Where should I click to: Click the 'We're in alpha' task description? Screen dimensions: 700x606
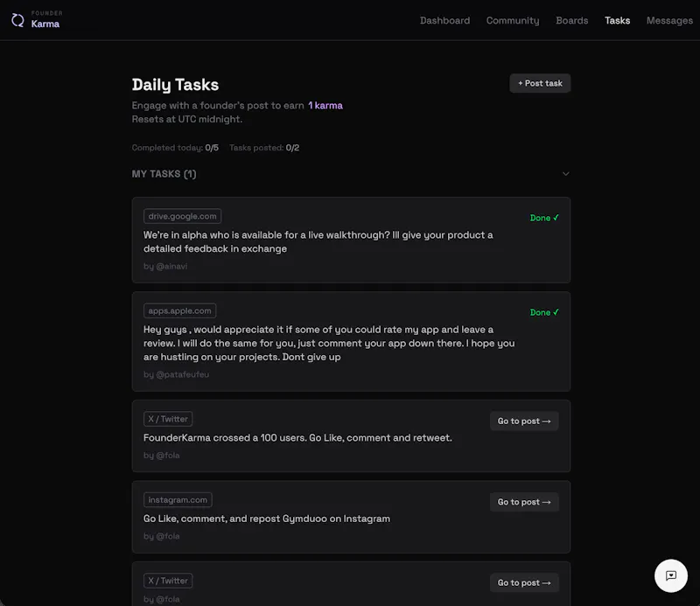(318, 242)
